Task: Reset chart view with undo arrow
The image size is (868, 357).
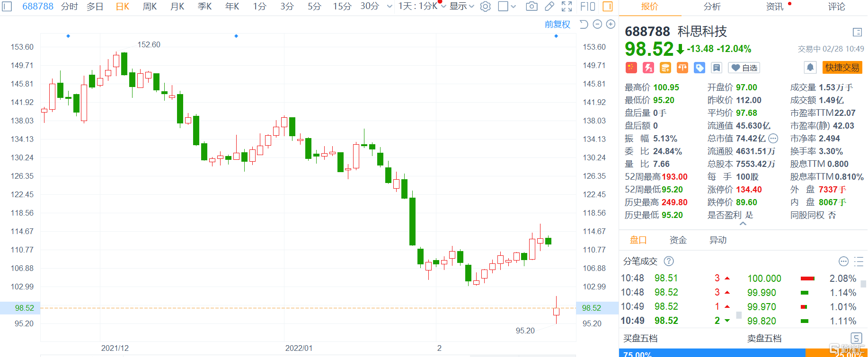Action: [x=584, y=24]
